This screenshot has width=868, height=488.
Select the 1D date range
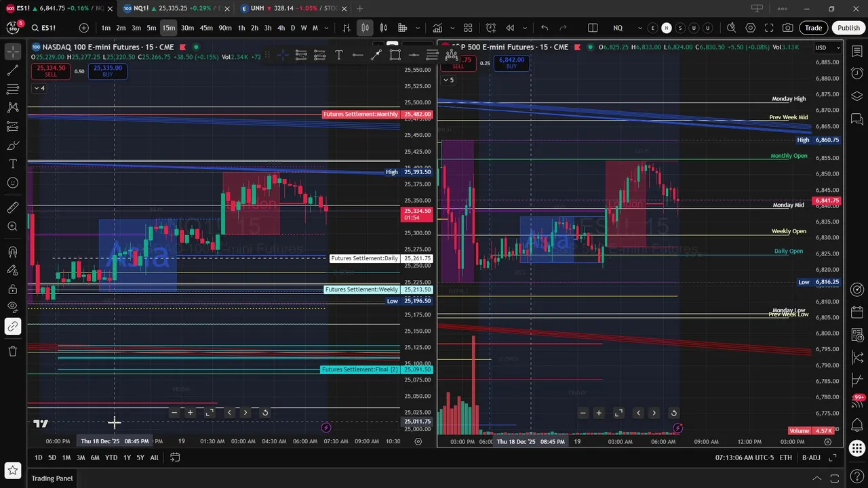click(38, 457)
